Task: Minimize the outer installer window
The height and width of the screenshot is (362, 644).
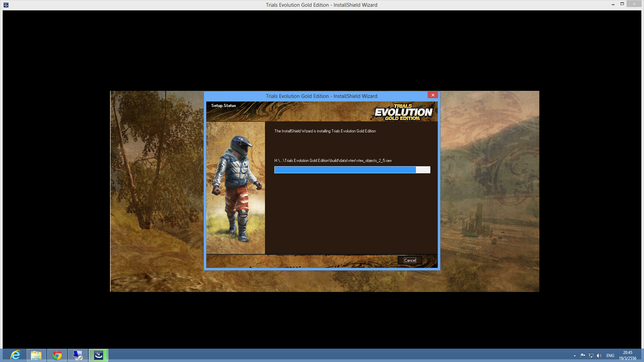Action: pos(613,4)
